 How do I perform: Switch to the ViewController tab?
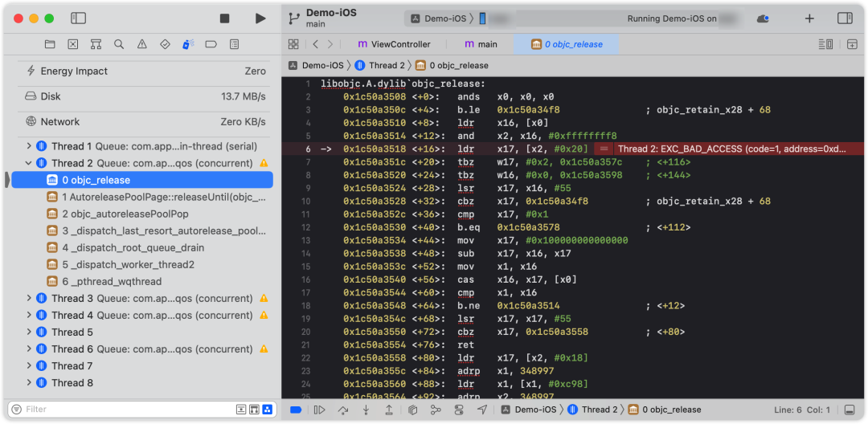pos(395,44)
